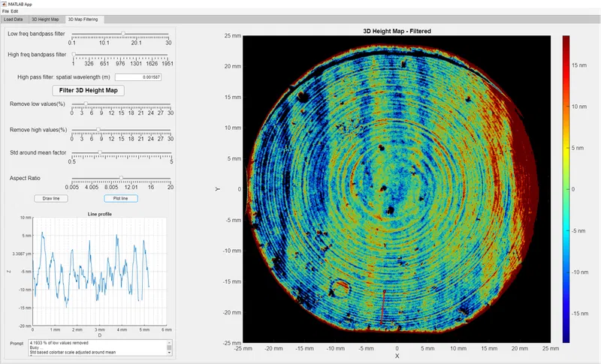Switch to the Load Data tab
Viewport: 601px width, 364px height.
[14, 19]
